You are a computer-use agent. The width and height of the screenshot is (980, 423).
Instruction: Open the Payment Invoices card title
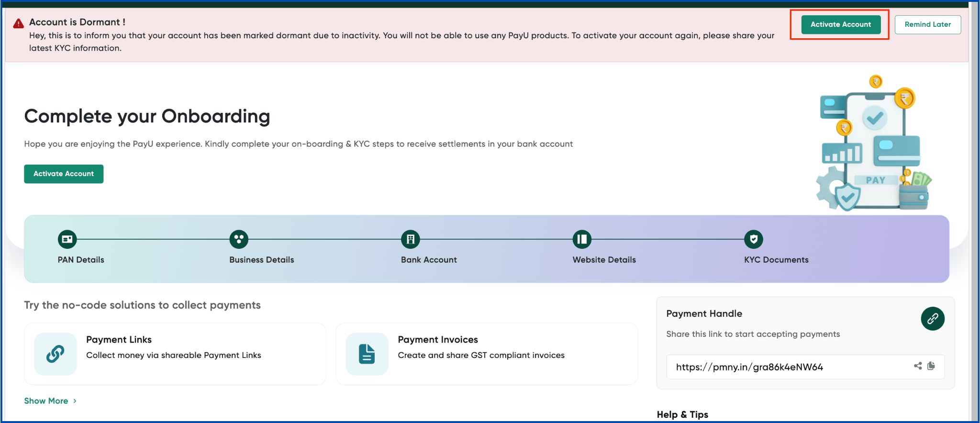pos(438,340)
